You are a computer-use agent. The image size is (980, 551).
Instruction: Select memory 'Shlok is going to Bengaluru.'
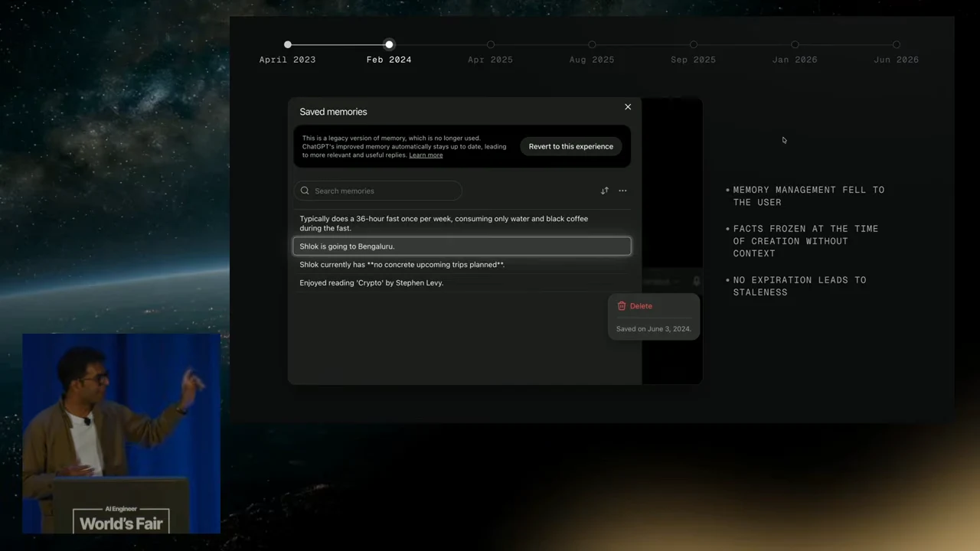click(462, 246)
